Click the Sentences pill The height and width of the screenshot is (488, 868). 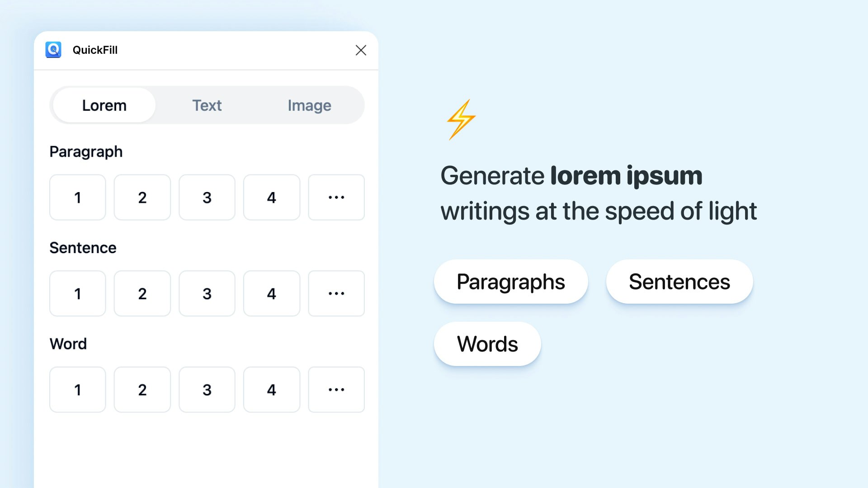click(x=679, y=282)
